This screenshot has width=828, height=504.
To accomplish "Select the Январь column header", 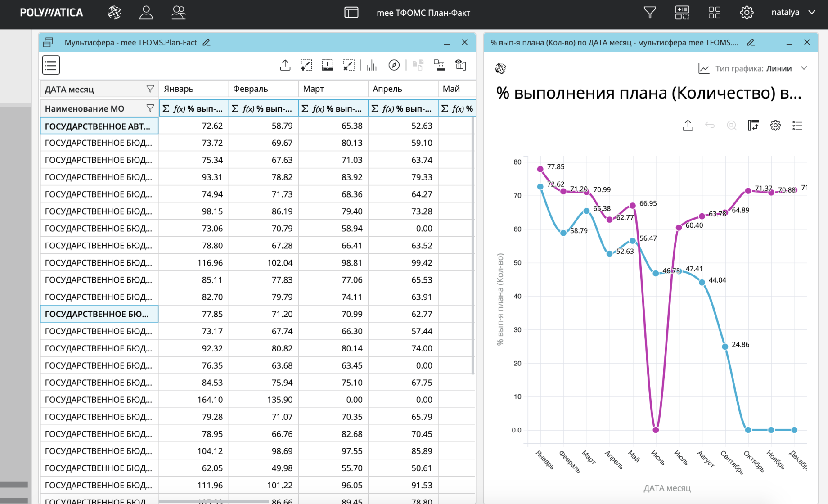I will pyautogui.click(x=193, y=89).
